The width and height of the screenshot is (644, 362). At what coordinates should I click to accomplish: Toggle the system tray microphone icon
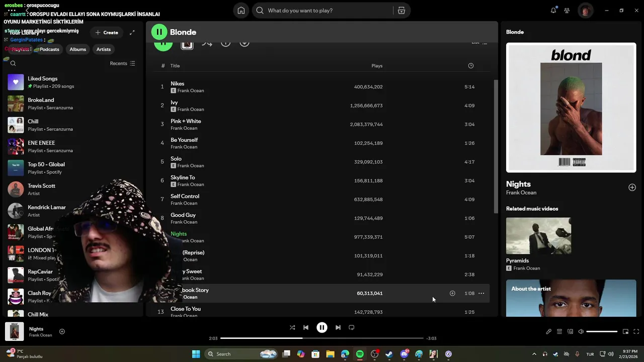coord(577,354)
